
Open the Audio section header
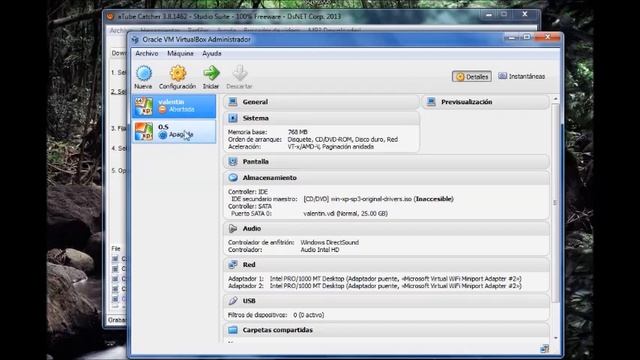pos(386,229)
